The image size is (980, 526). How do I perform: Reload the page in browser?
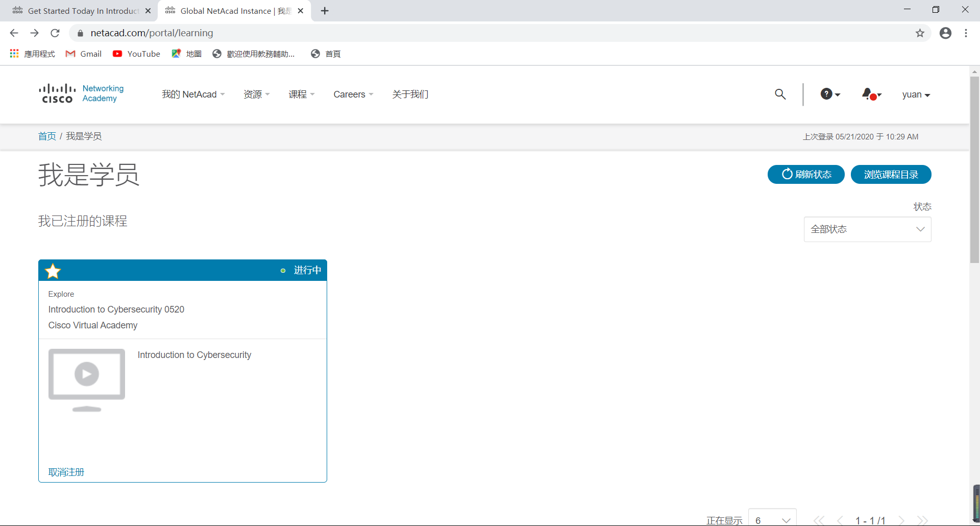(x=55, y=33)
